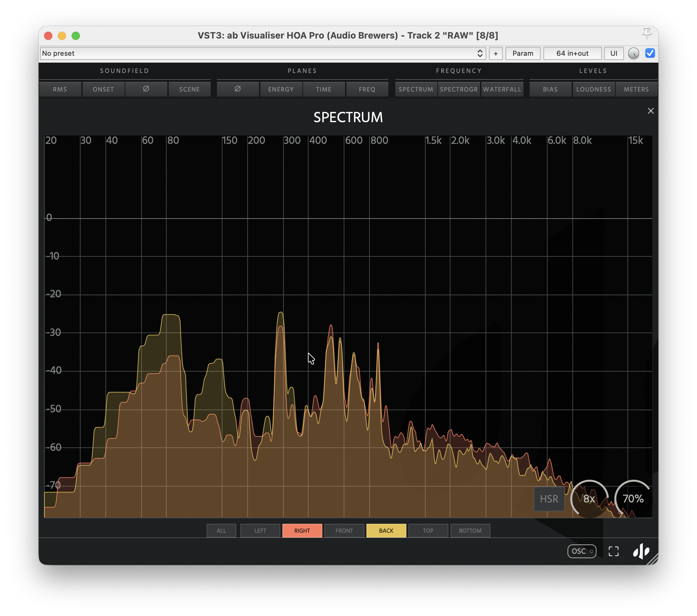Click the plus preset button
The width and height of the screenshot is (697, 616).
496,53
